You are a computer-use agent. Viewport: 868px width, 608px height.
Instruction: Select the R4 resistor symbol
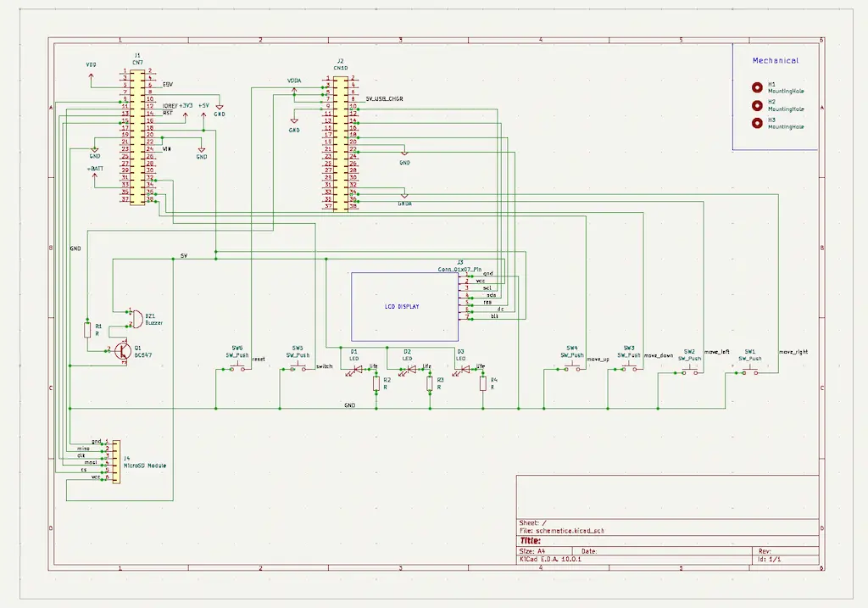(482, 383)
